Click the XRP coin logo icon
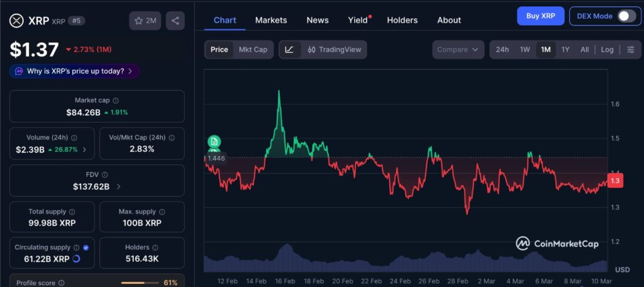Image resolution: width=644 pixels, height=287 pixels. (17, 21)
